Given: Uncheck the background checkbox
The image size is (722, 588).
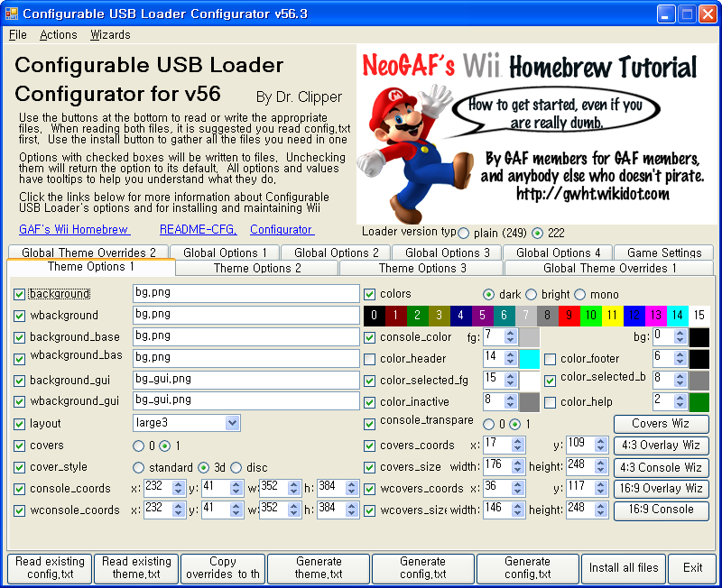Looking at the screenshot, I should tap(19, 295).
